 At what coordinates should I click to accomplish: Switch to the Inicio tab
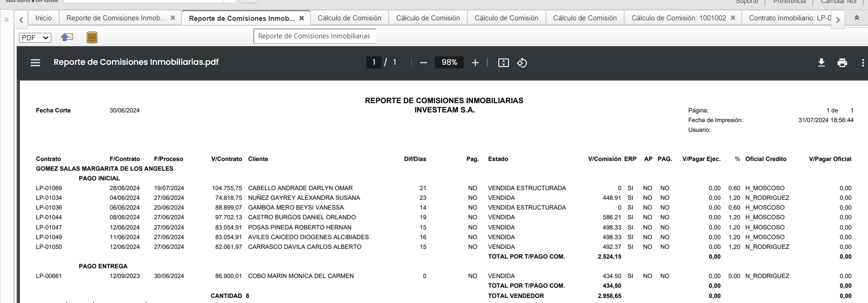[43, 18]
